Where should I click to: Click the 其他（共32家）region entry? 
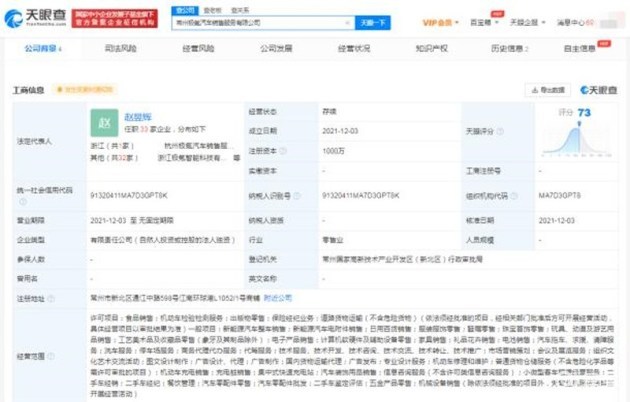click(114, 158)
